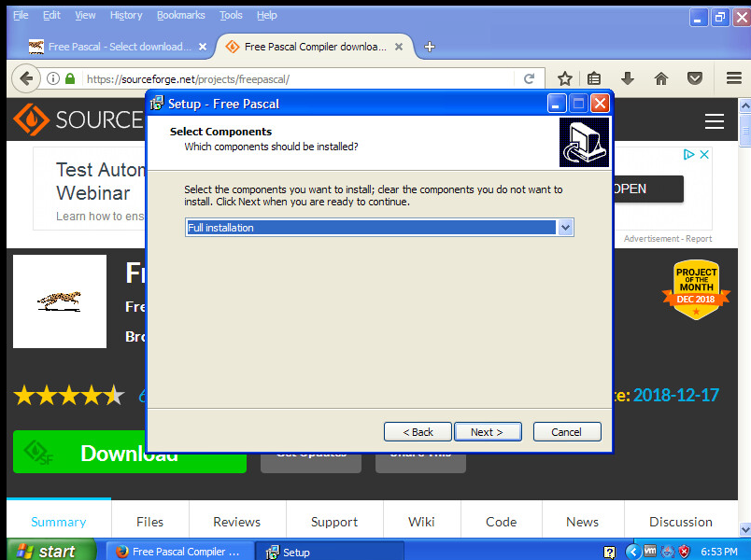Open the Support tab
This screenshot has height=560, width=751.
point(334,522)
